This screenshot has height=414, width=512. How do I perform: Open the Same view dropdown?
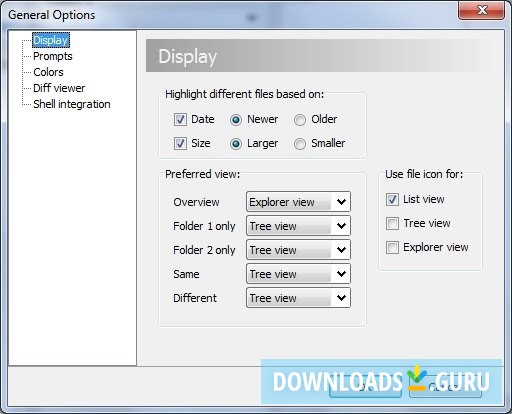(298, 274)
